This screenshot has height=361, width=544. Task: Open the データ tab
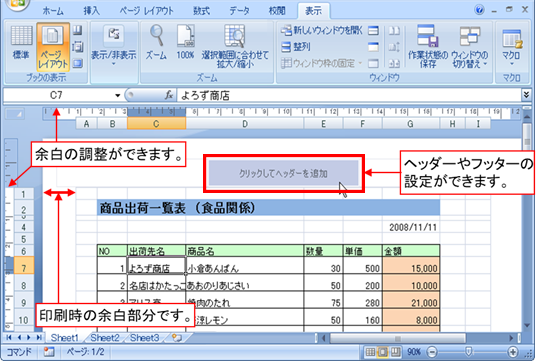pos(239,11)
